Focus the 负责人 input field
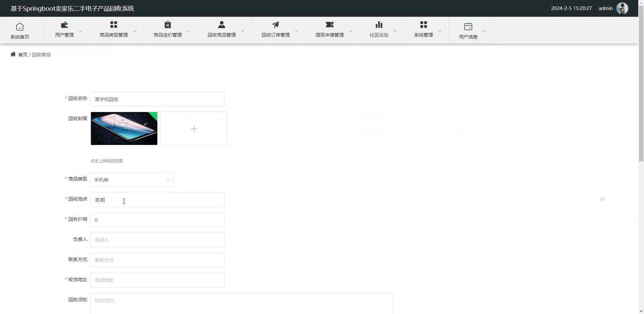Image resolution: width=644 pixels, height=314 pixels. [x=158, y=240]
